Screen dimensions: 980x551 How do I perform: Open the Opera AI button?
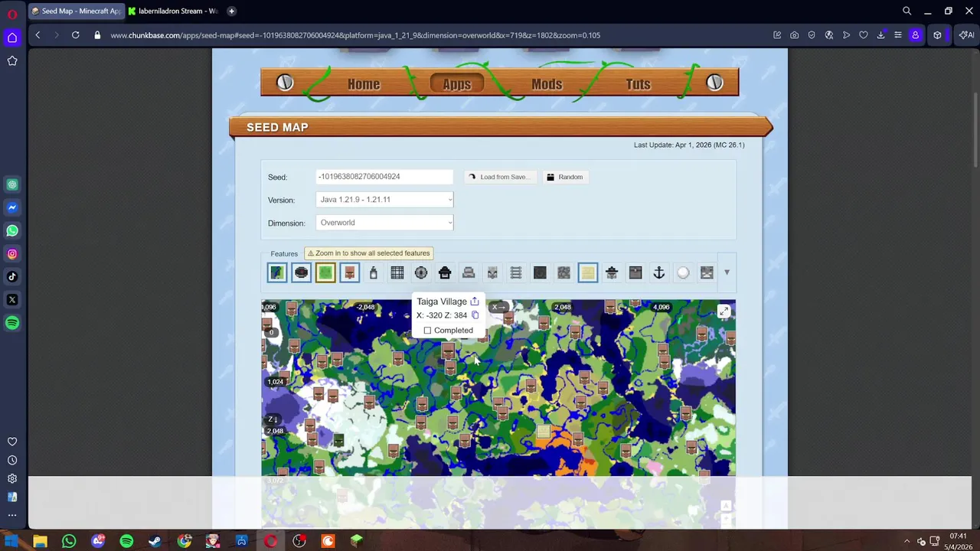click(966, 34)
